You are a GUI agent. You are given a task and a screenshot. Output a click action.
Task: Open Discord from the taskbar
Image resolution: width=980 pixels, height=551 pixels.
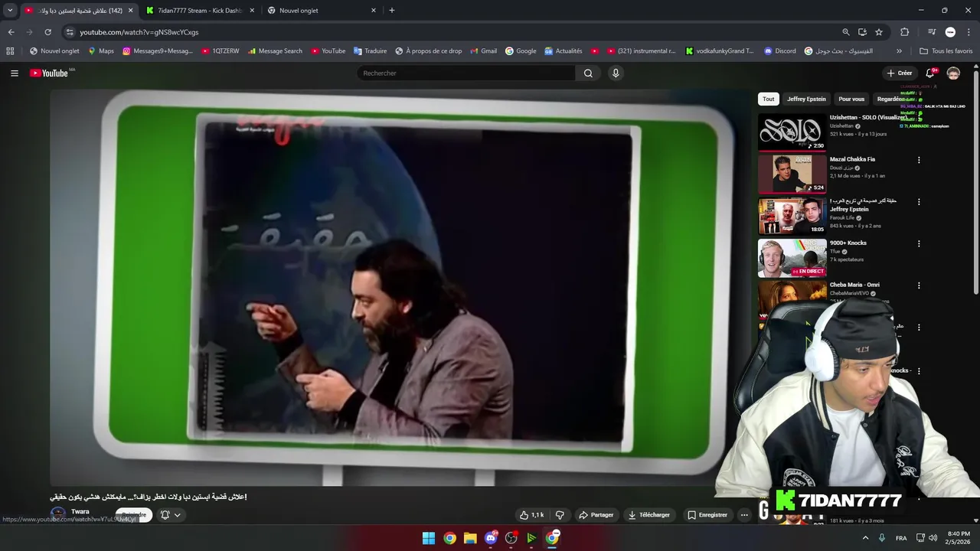click(491, 538)
